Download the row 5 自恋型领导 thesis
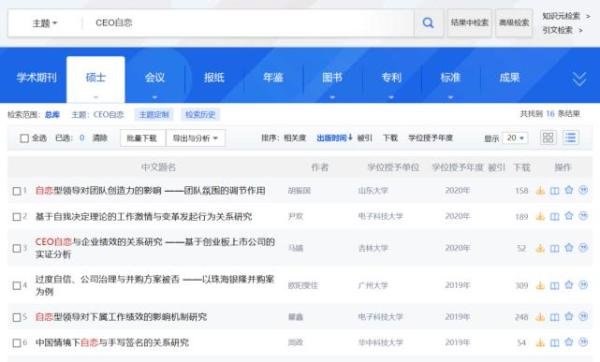 [x=540, y=317]
